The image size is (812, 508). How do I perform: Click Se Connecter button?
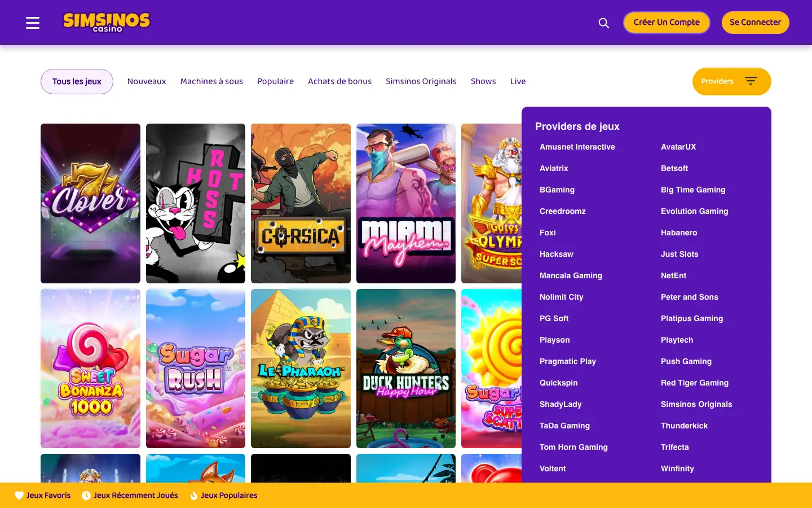(755, 23)
